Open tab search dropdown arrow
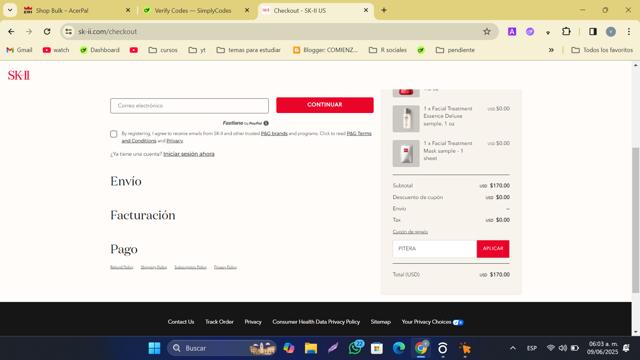This screenshot has height=360, width=640. point(10,10)
